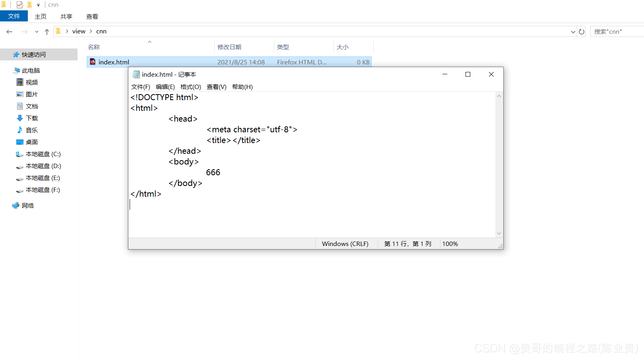Open the Network icon in sidebar
Image resolution: width=644 pixels, height=358 pixels.
pyautogui.click(x=16, y=205)
